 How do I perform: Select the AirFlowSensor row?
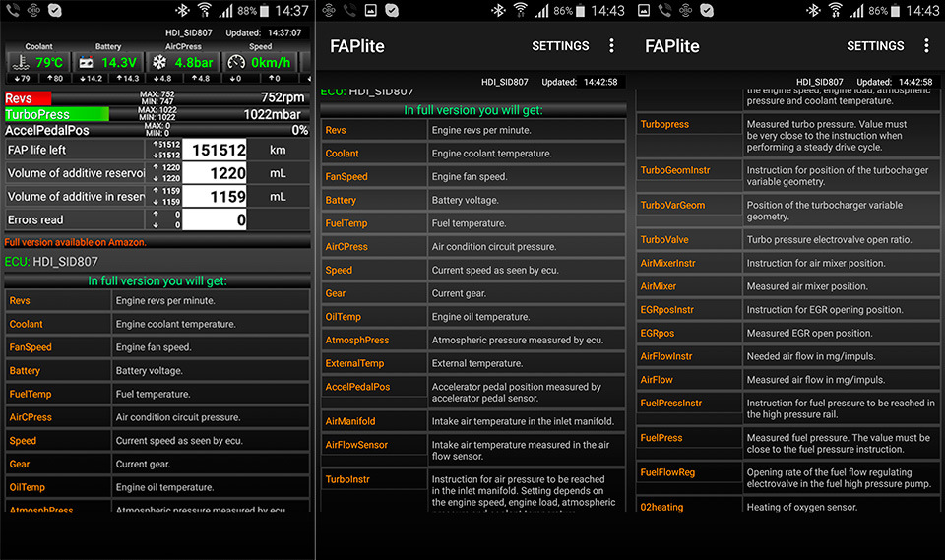click(473, 450)
